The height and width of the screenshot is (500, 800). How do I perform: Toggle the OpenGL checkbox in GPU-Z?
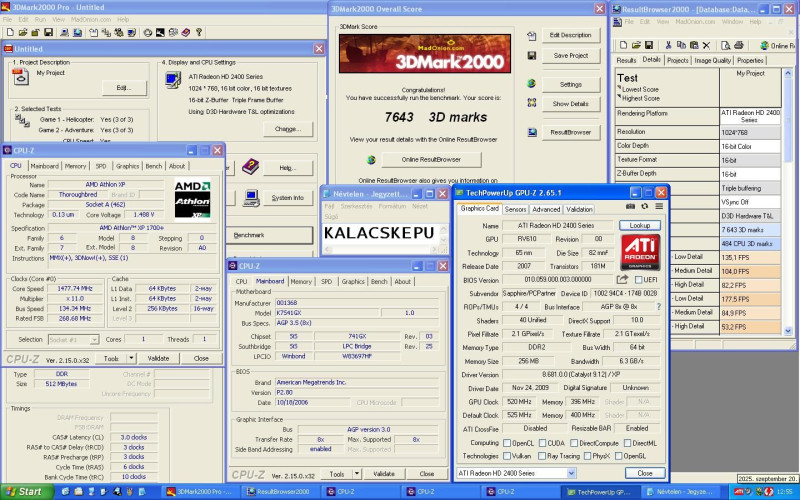click(618, 456)
